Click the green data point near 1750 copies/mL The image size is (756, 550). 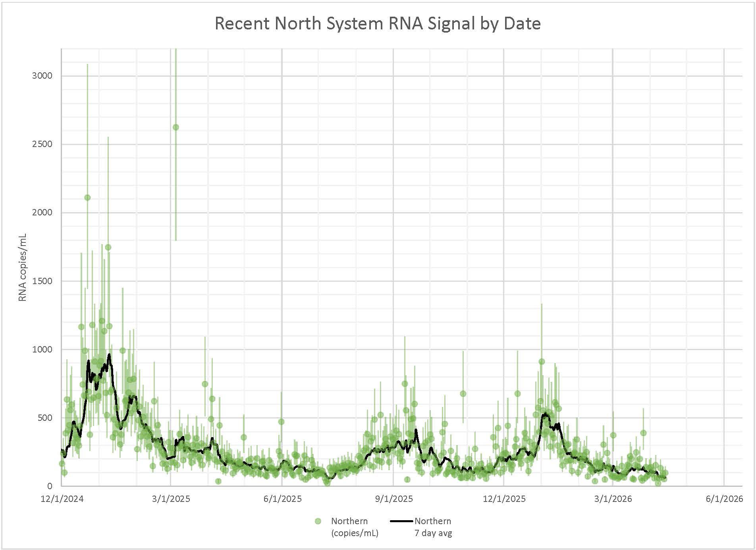tap(108, 247)
